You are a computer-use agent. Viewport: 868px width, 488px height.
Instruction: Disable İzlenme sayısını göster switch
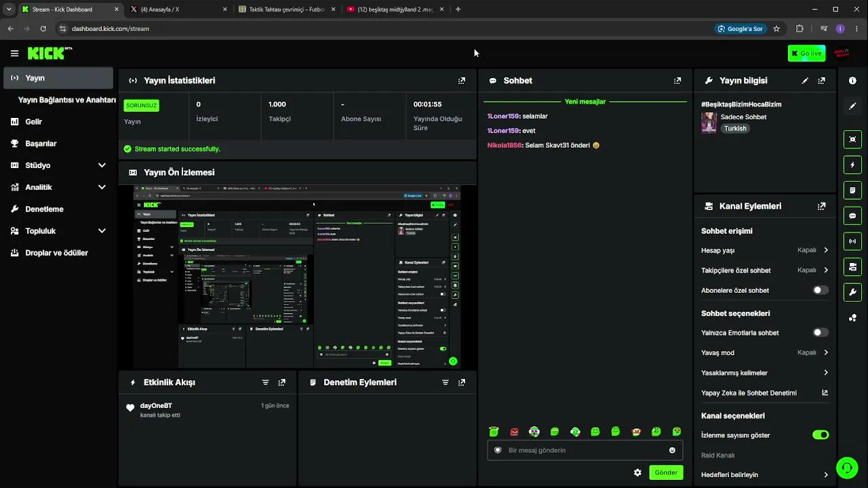(x=821, y=435)
